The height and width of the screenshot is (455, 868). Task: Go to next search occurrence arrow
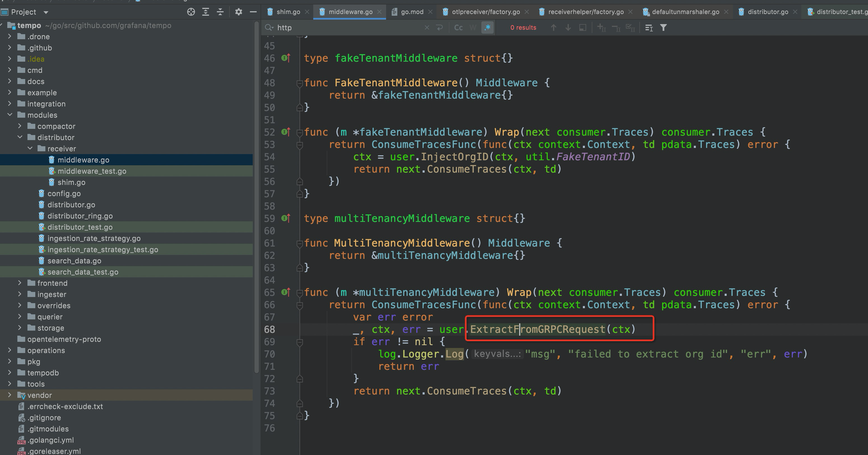click(568, 28)
